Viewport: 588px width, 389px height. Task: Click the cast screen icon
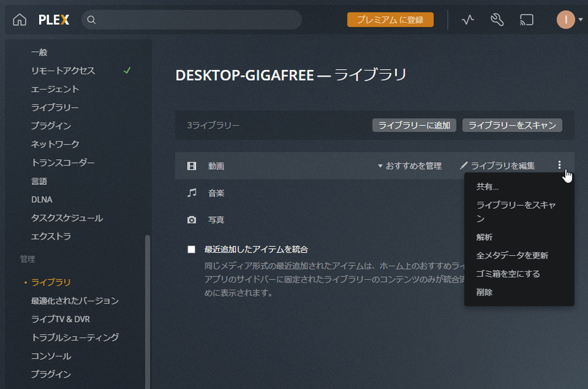527,20
